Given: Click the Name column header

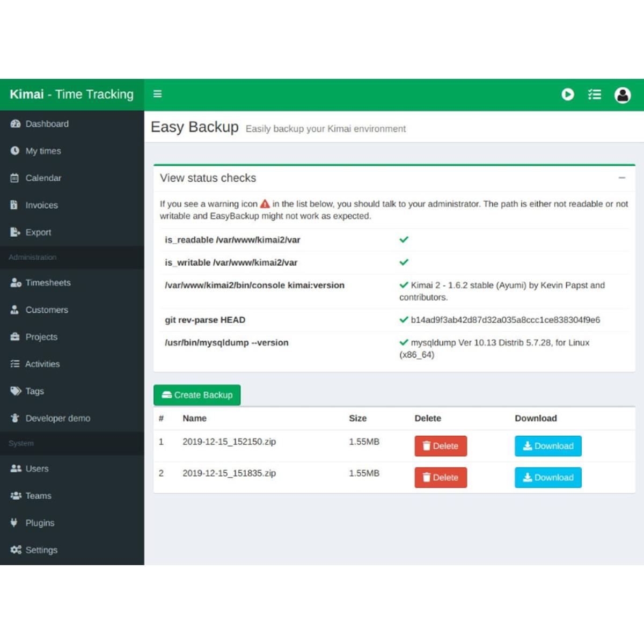Looking at the screenshot, I should pos(194,418).
